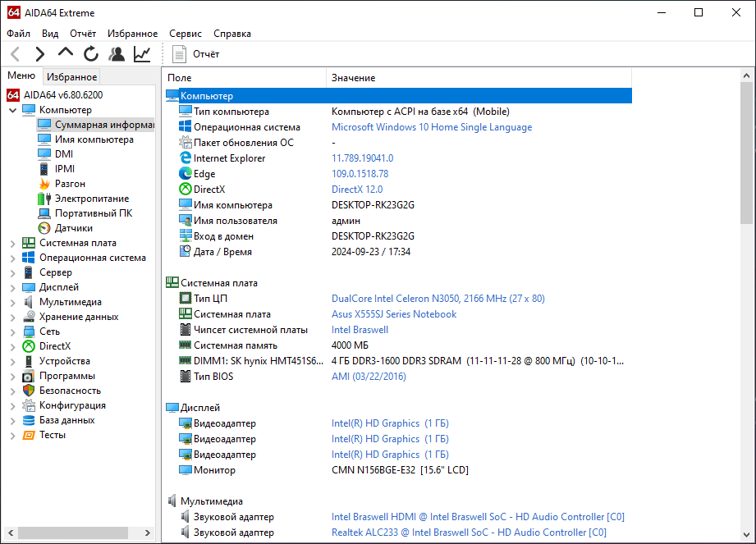Expand the Хранение данных tree node

[x=12, y=317]
